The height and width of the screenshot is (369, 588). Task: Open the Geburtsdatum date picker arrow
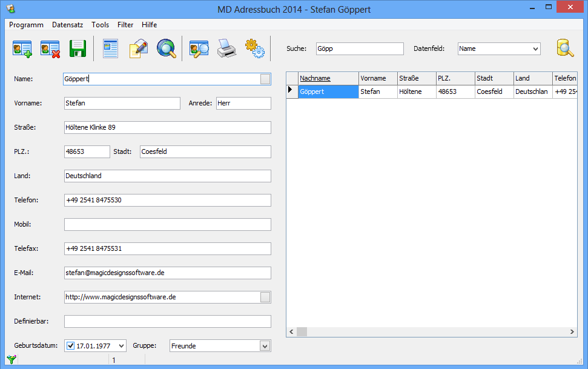click(x=121, y=346)
